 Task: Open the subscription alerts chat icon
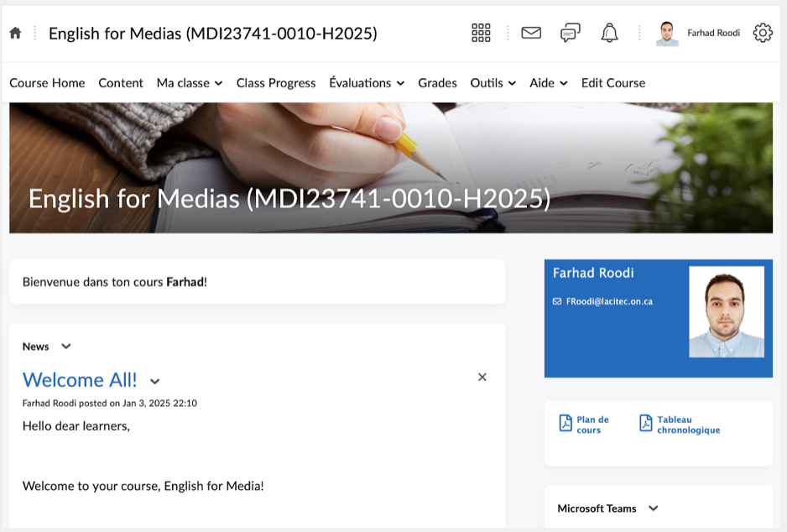[x=571, y=34]
